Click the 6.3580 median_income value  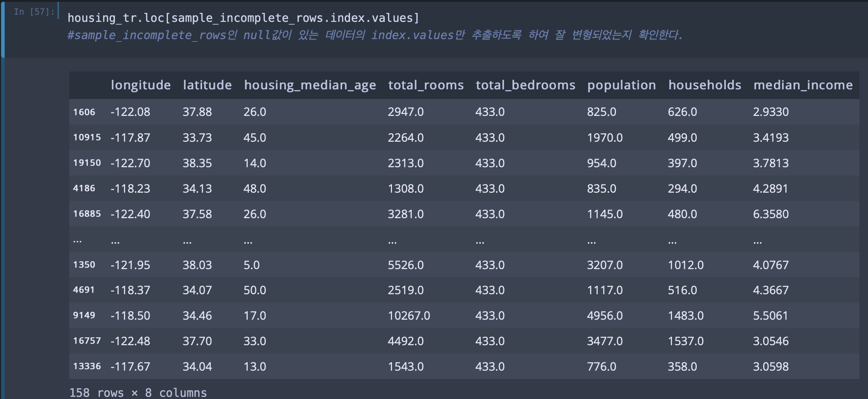[x=770, y=214]
